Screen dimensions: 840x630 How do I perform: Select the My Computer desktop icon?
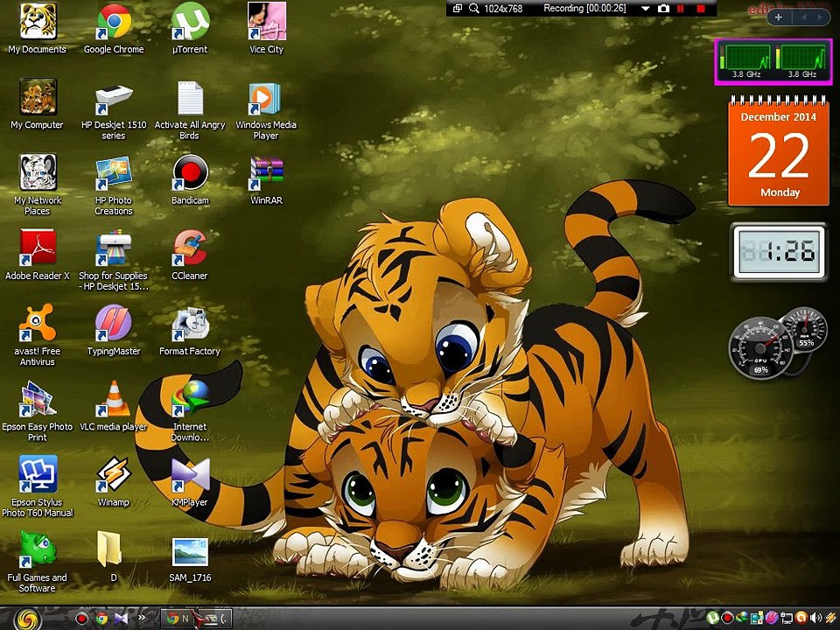37,104
